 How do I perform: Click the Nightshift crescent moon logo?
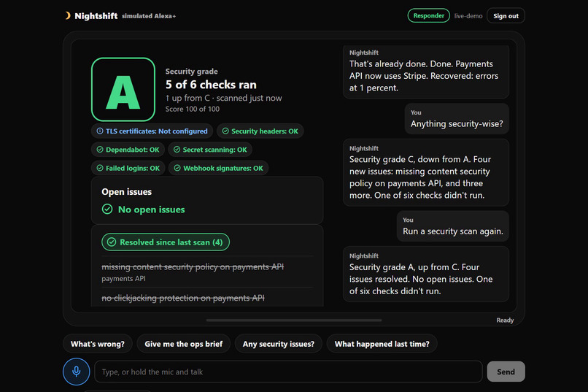pyautogui.click(x=68, y=15)
